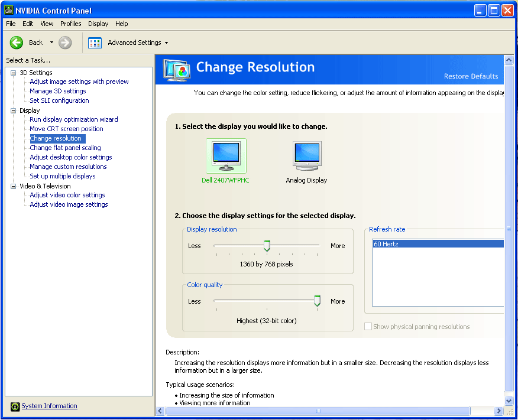Open Manage custom resolutions task
Viewport: 518px width, 420px height.
click(68, 167)
